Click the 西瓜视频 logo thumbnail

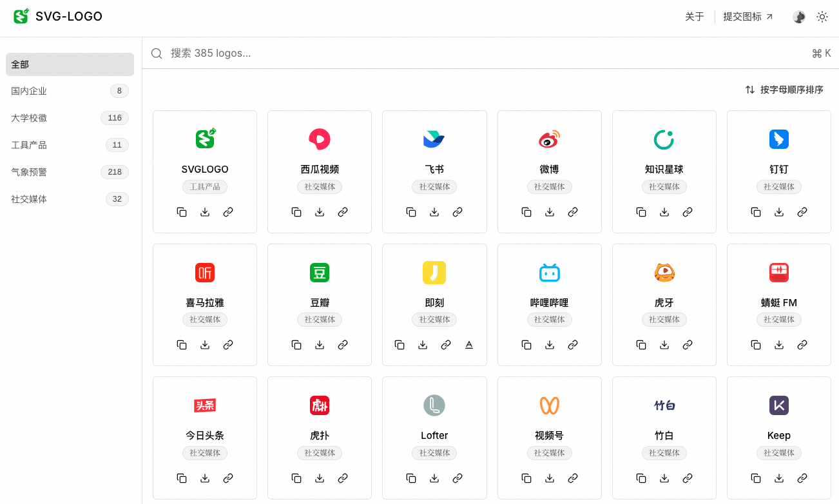click(320, 139)
